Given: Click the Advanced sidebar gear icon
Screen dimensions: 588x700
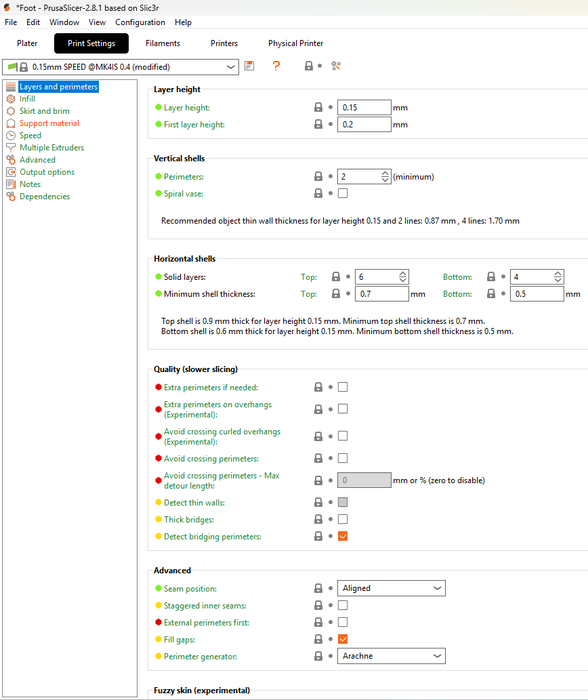Looking at the screenshot, I should (x=11, y=160).
